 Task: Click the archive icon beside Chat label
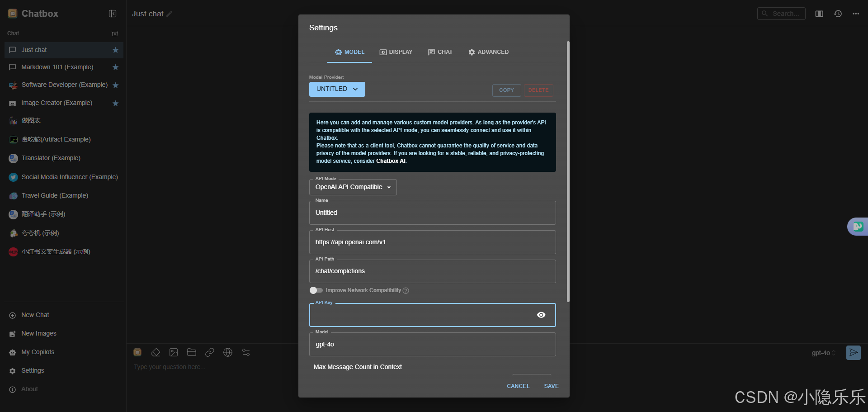click(115, 33)
